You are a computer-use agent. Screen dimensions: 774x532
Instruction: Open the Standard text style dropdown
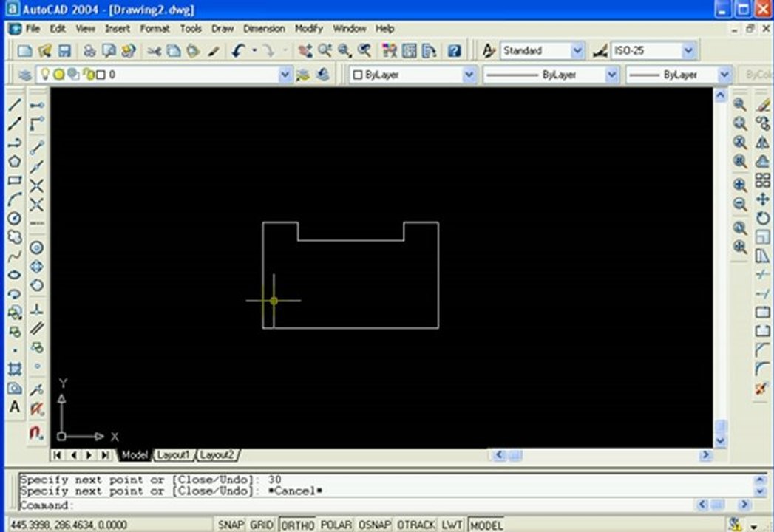[577, 50]
